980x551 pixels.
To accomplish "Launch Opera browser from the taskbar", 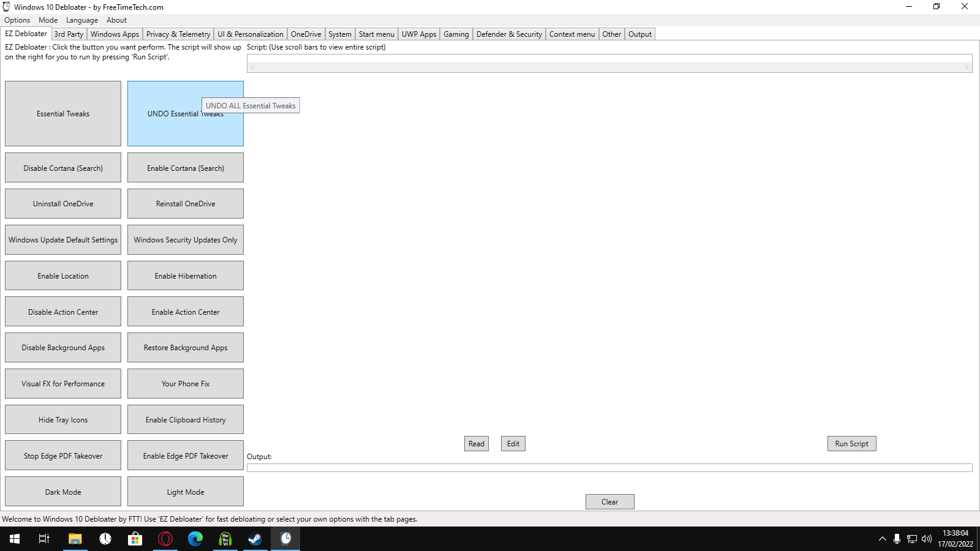I will [165, 539].
